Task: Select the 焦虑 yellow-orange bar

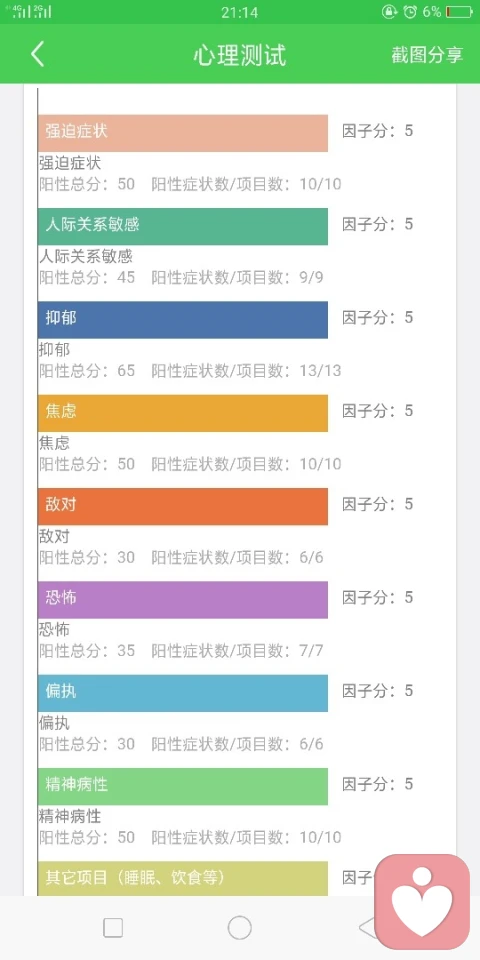Action: pyautogui.click(x=182, y=413)
